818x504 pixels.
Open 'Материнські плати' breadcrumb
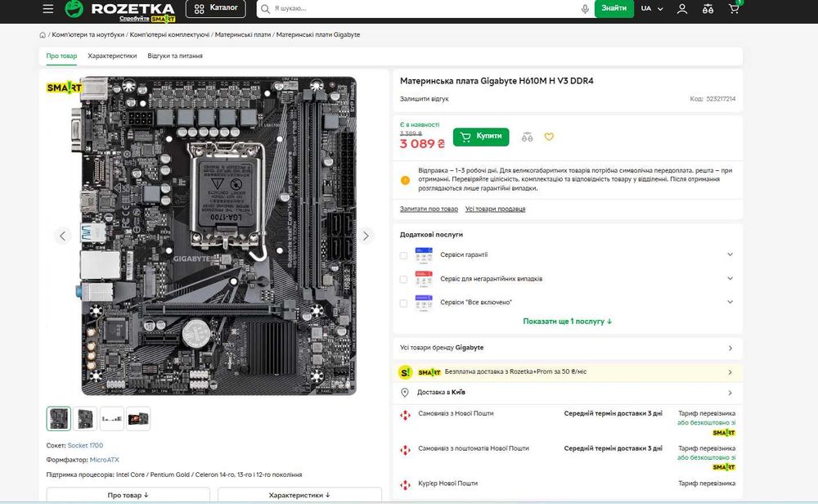pyautogui.click(x=243, y=35)
